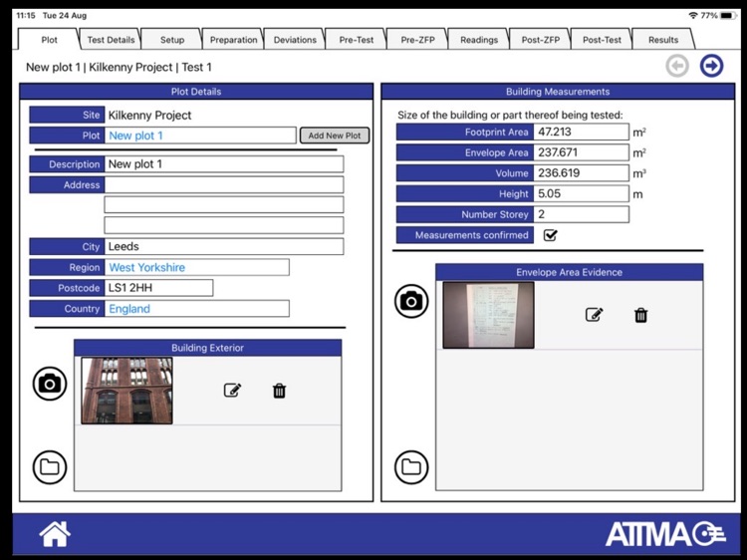Switch to the Post-ZFP tab

[x=540, y=40]
